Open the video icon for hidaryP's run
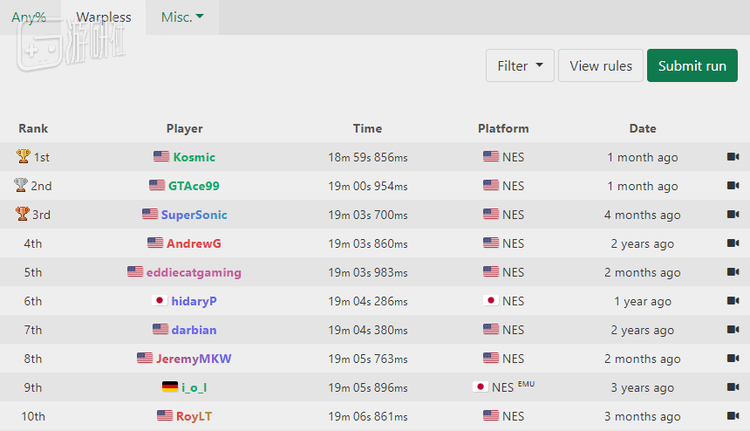Viewport: 750px width, 431px height. click(732, 301)
